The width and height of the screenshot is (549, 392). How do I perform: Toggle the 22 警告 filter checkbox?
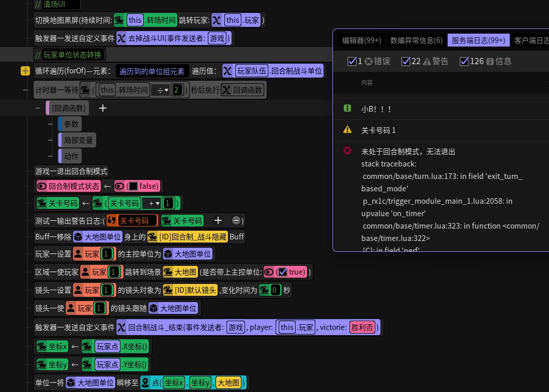coord(406,62)
